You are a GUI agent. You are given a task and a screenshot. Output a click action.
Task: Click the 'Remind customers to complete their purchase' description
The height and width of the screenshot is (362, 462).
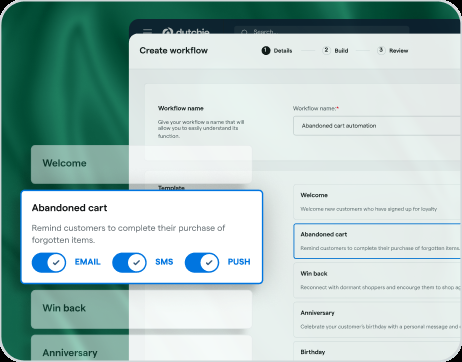pyautogui.click(x=128, y=234)
